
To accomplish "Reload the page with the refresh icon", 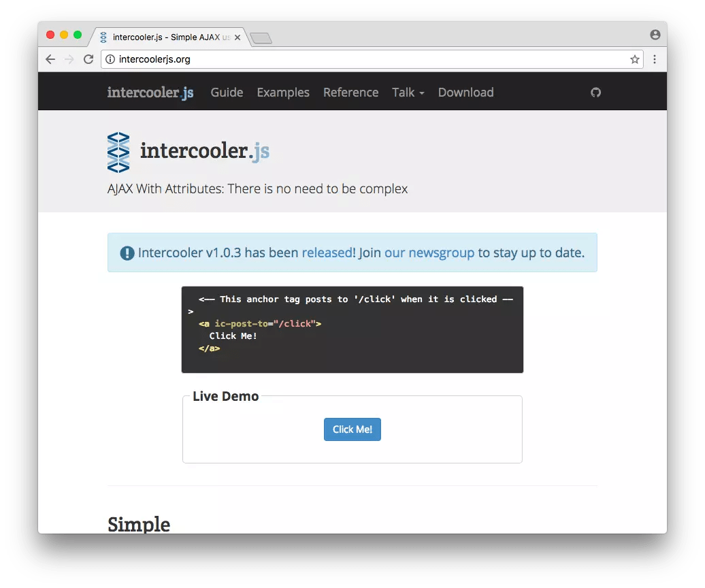I will 88,59.
